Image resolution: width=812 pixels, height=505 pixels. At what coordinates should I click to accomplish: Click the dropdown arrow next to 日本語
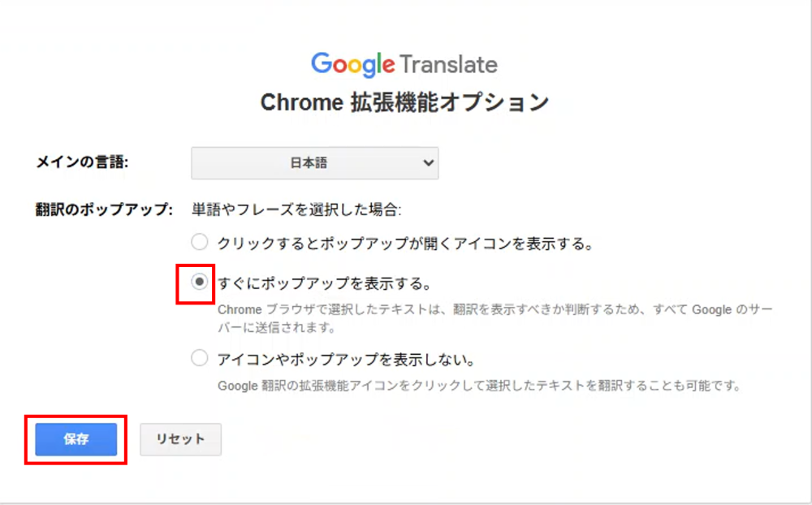click(428, 162)
